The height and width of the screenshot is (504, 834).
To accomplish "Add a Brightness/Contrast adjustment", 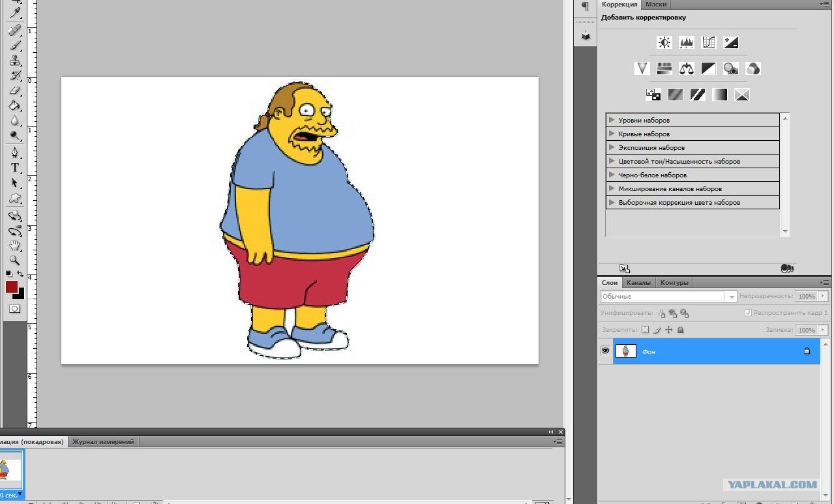I will tap(664, 42).
